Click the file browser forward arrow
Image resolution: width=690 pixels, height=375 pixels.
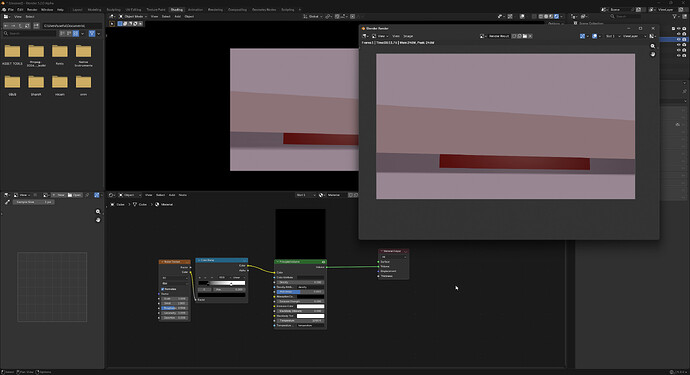tap(13, 26)
